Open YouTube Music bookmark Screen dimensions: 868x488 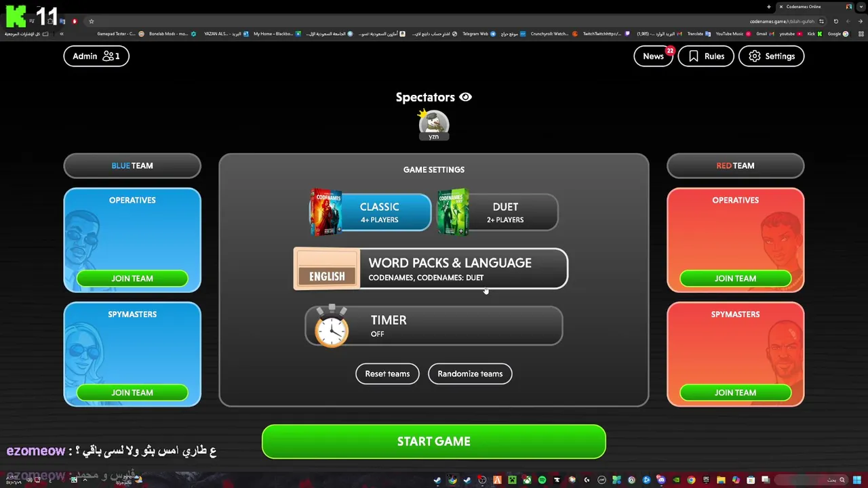733,33
